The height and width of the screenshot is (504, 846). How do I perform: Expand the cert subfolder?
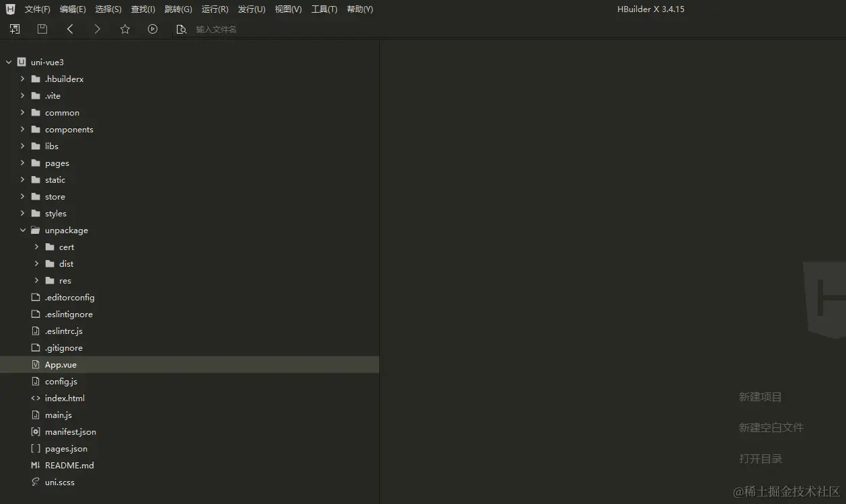point(36,247)
